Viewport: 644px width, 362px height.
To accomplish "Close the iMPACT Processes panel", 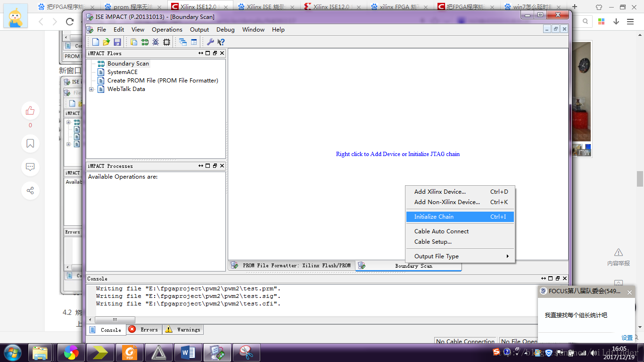I will 222,166.
